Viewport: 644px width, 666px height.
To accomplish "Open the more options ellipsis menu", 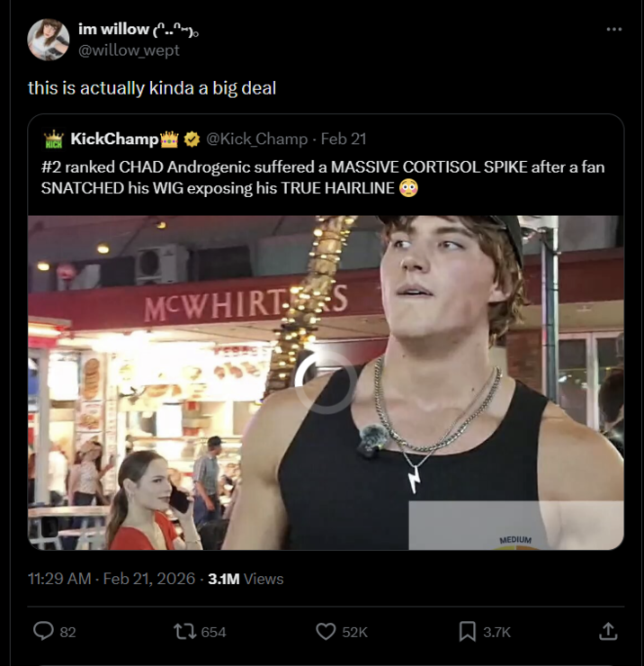I will (x=613, y=30).
